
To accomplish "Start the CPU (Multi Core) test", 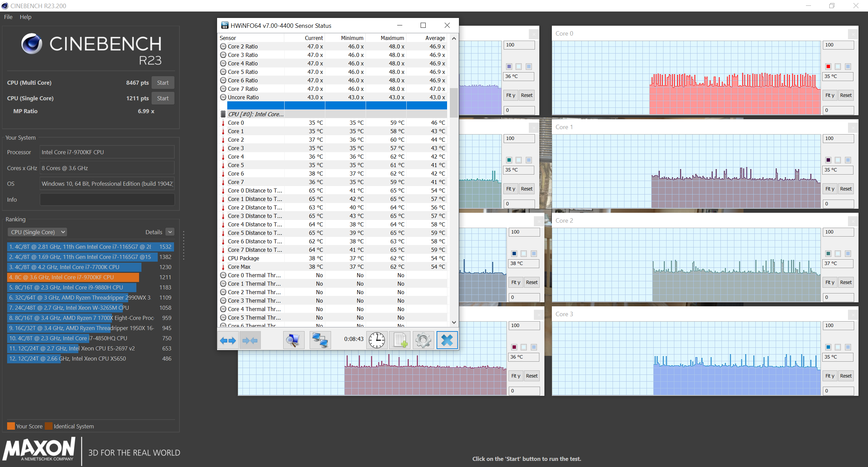I will (x=163, y=83).
